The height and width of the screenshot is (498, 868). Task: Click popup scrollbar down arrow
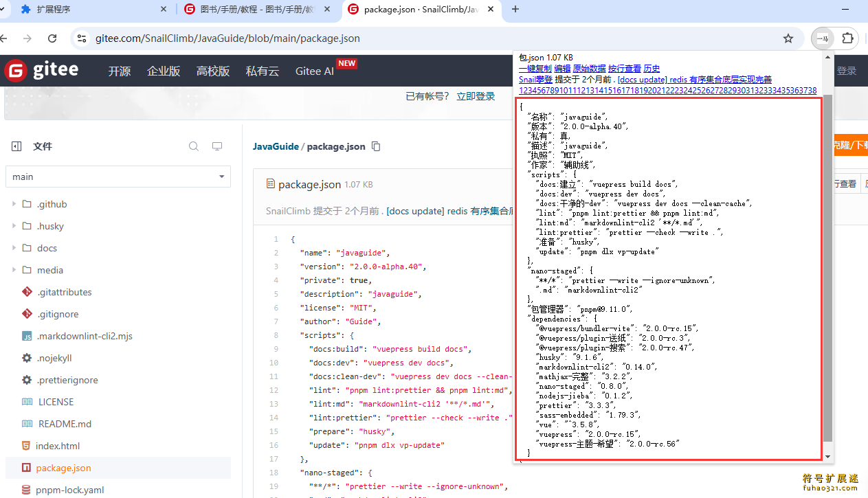tap(827, 456)
